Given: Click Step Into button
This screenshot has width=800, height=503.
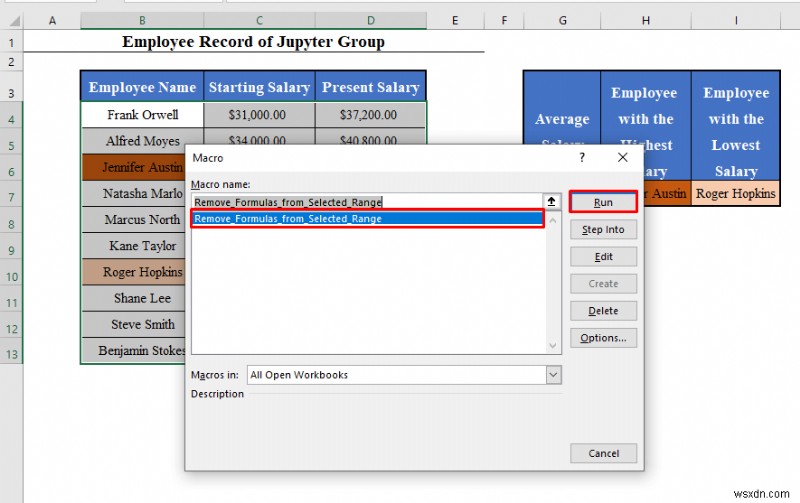Looking at the screenshot, I should [603, 230].
